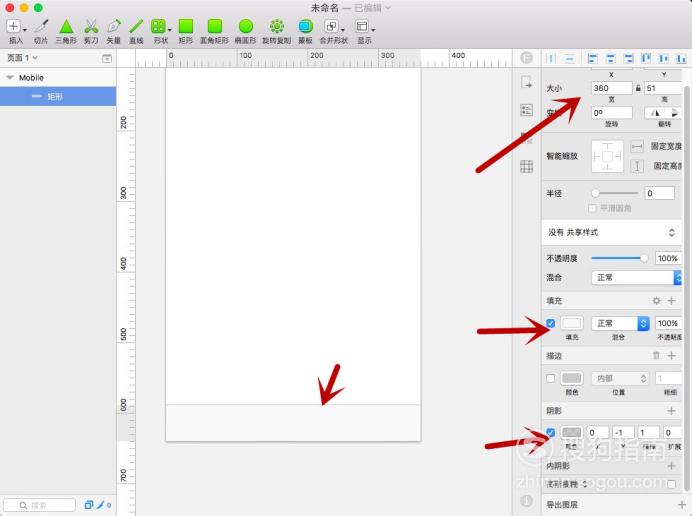Click the layer search field
The width and height of the screenshot is (692, 516).
pyautogui.click(x=39, y=505)
